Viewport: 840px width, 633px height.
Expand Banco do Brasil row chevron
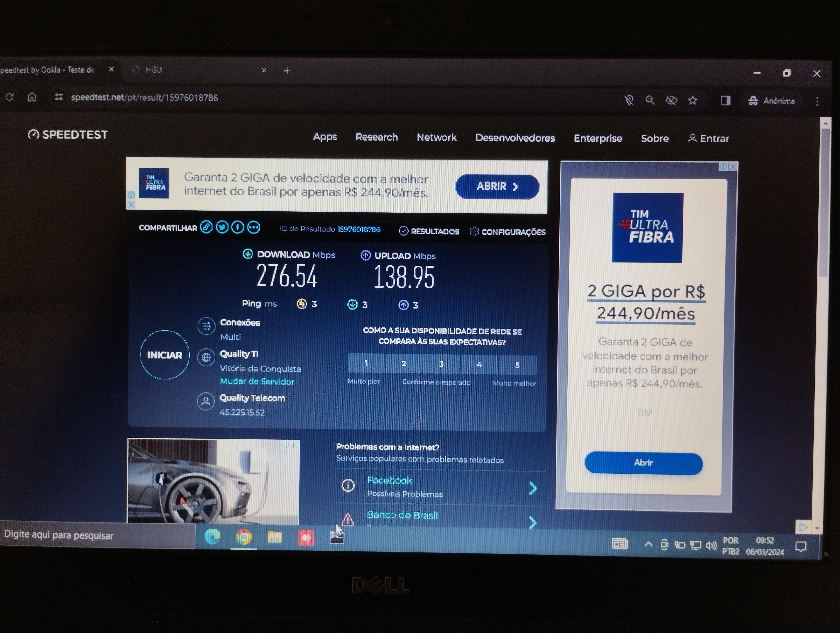(533, 523)
